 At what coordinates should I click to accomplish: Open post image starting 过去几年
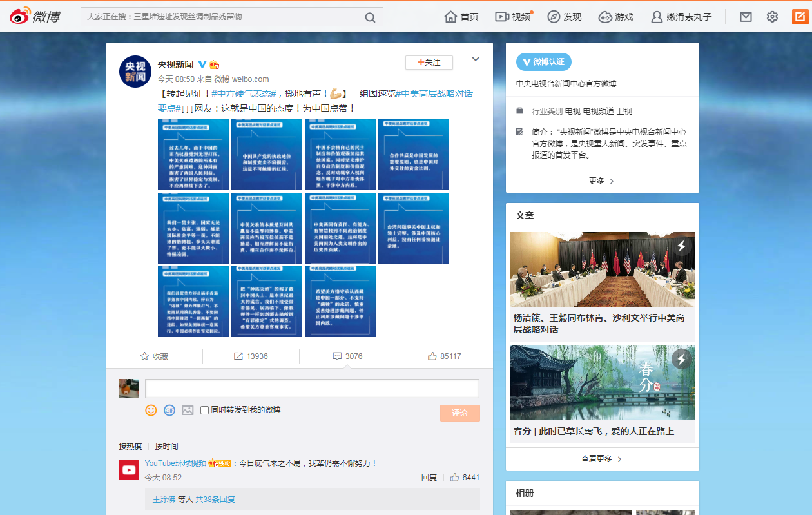pyautogui.click(x=193, y=155)
